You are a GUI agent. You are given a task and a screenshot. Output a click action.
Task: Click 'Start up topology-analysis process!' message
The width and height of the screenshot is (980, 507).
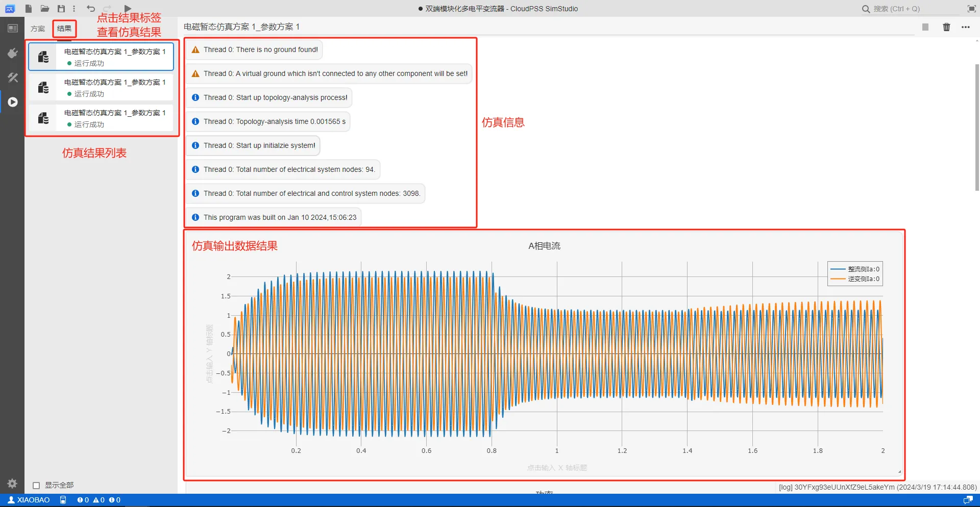(269, 97)
